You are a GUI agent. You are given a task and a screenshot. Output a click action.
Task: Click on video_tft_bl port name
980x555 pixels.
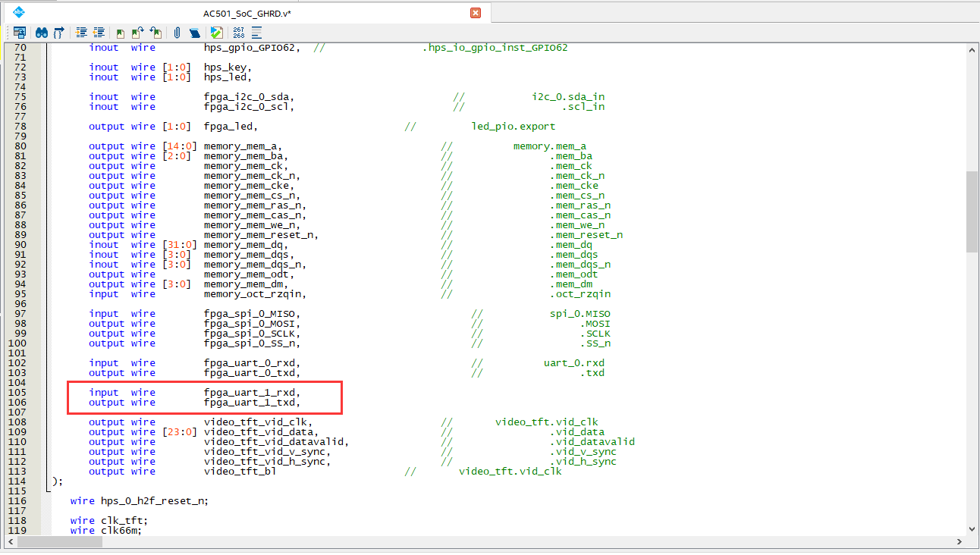coord(240,472)
